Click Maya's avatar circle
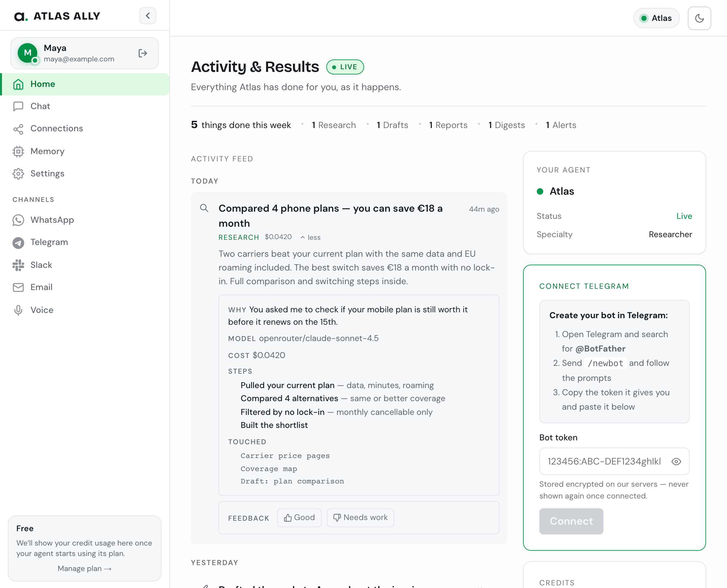This screenshot has height=588, width=727. pyautogui.click(x=27, y=53)
